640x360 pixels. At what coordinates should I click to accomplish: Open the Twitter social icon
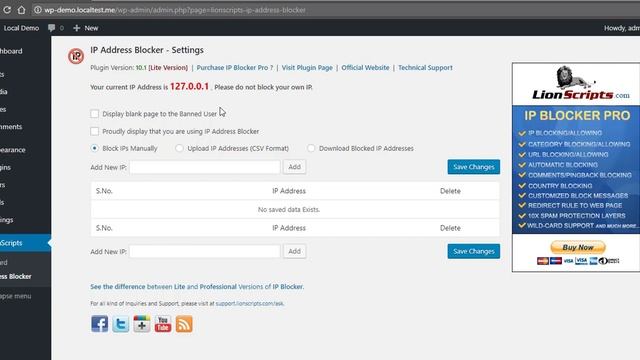tap(121, 324)
